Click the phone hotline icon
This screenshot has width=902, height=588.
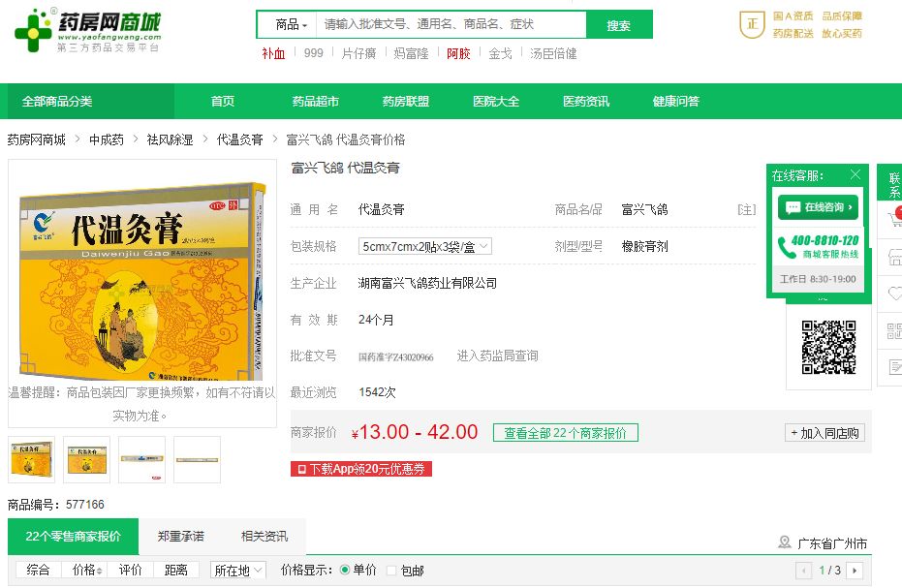[785, 247]
